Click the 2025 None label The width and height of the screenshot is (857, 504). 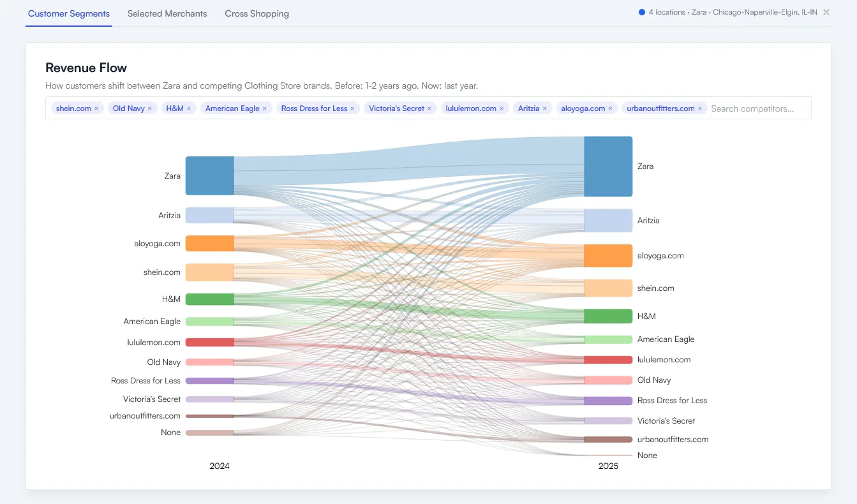(x=647, y=456)
